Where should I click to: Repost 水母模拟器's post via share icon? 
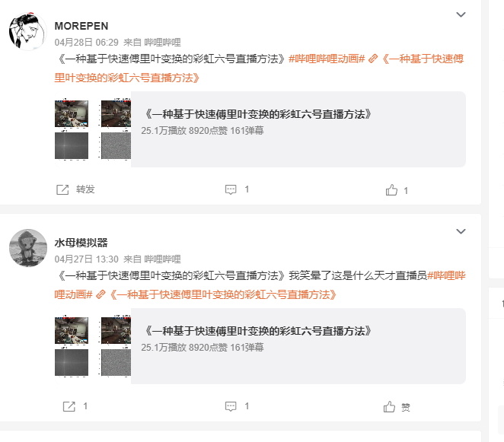(69, 406)
